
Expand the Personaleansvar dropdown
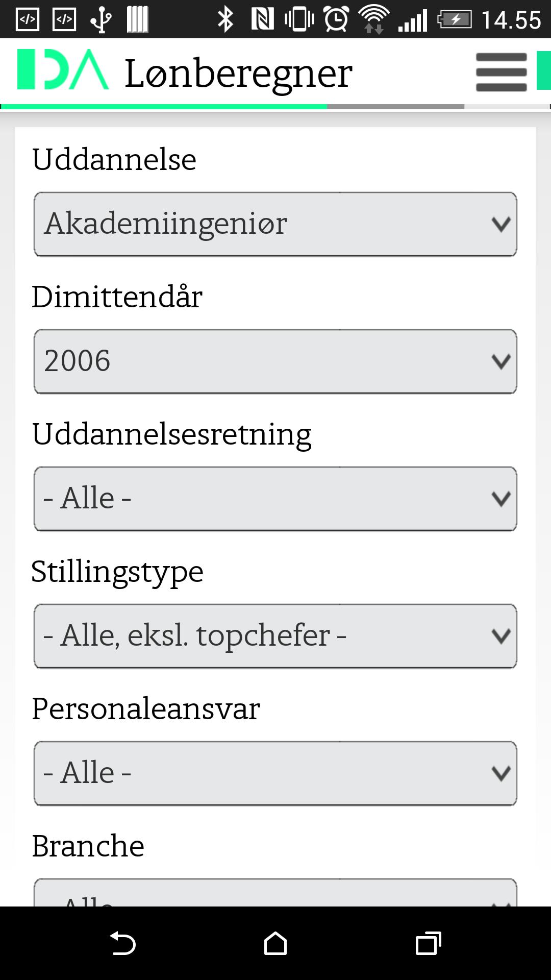tap(275, 773)
